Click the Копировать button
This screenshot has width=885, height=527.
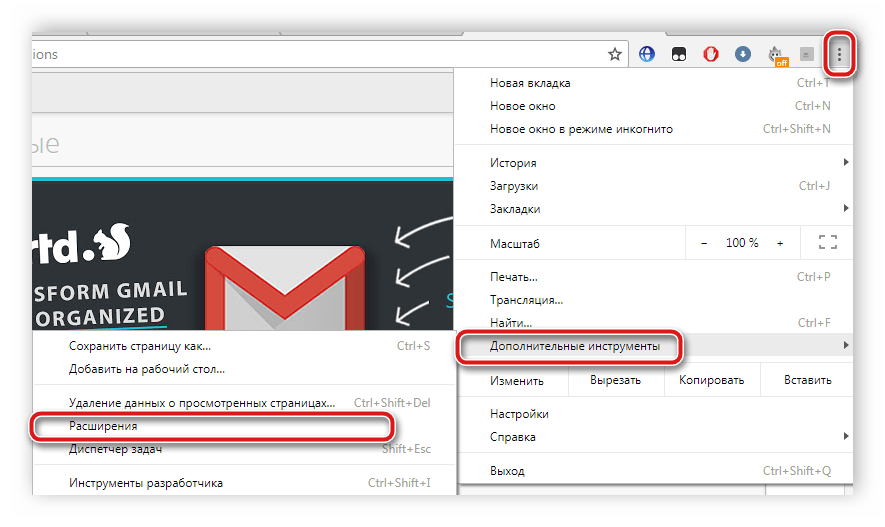712,380
